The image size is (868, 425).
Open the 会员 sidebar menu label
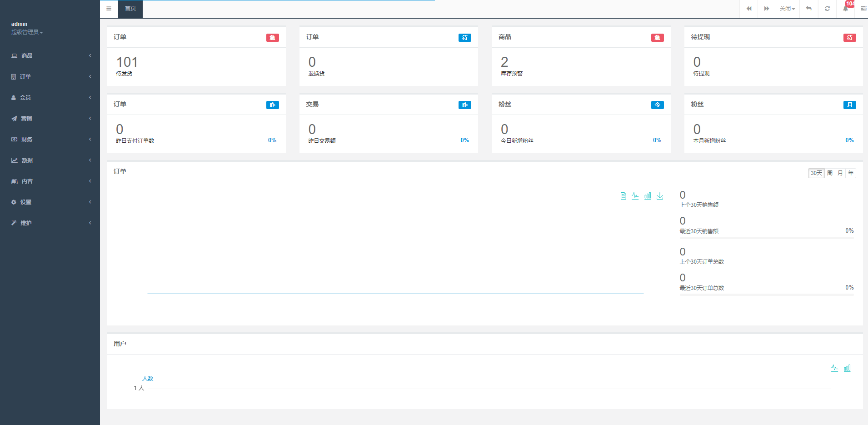tap(25, 98)
